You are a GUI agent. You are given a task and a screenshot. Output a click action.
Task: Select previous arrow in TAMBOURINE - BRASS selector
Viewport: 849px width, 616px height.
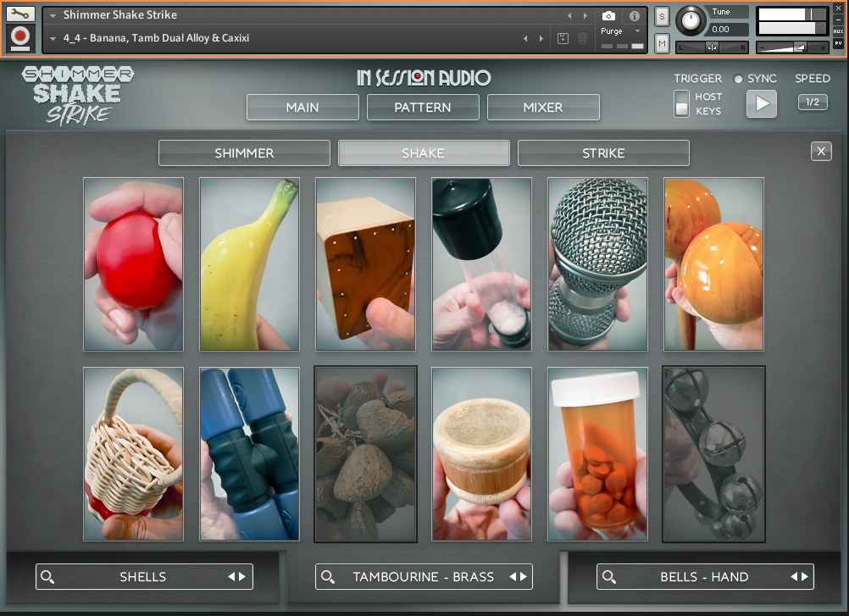pyautogui.click(x=513, y=576)
